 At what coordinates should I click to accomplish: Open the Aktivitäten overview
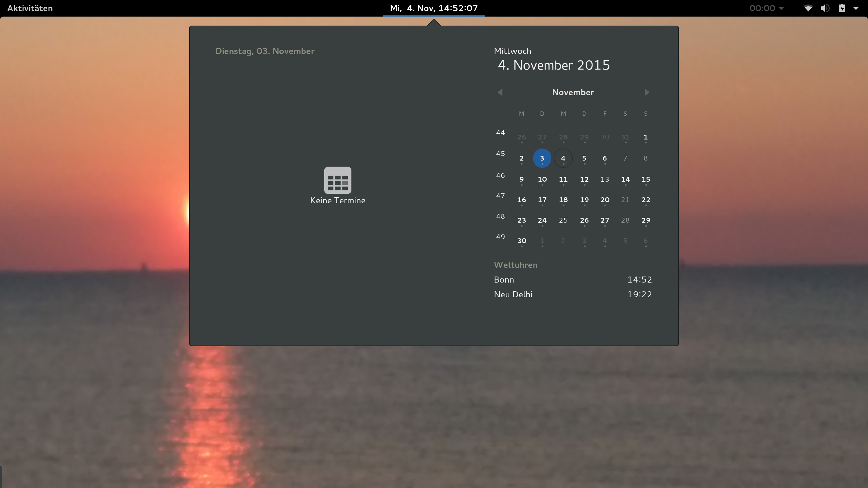30,8
